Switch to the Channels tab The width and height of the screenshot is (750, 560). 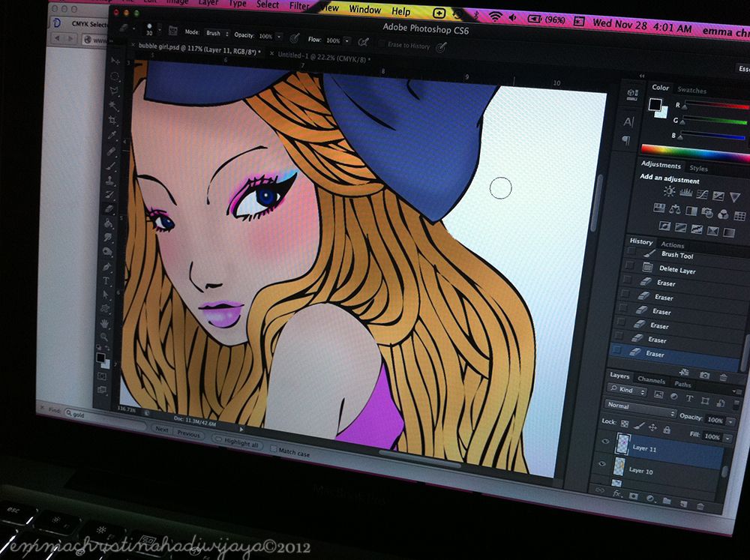coord(652,380)
